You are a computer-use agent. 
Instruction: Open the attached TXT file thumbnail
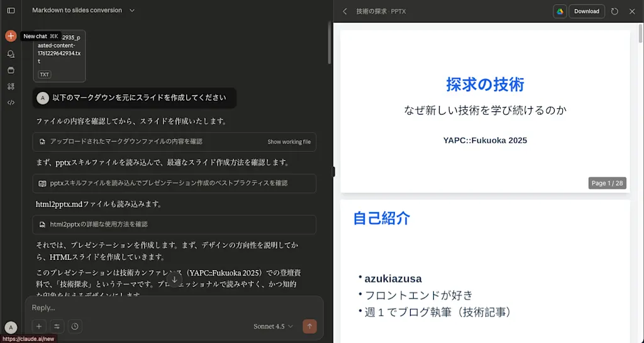60,56
